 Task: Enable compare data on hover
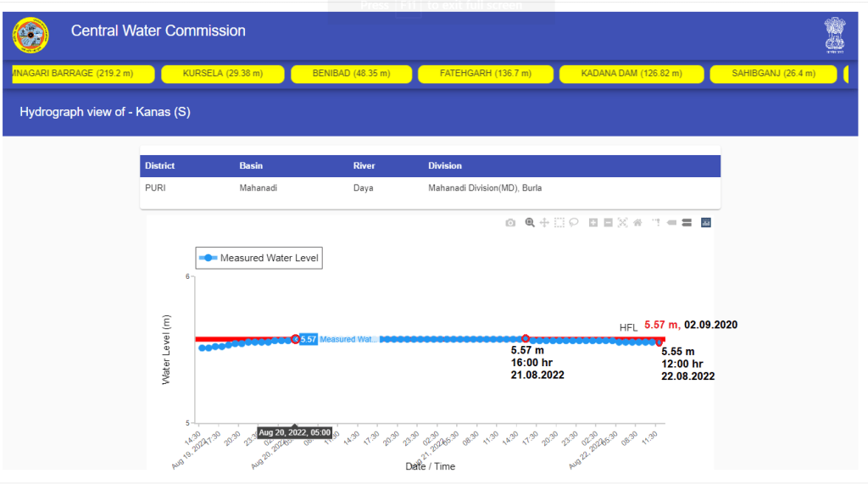pyautogui.click(x=687, y=223)
